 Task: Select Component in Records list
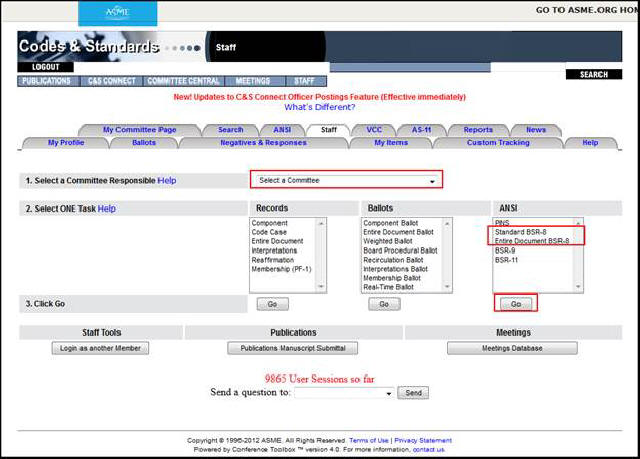click(269, 223)
